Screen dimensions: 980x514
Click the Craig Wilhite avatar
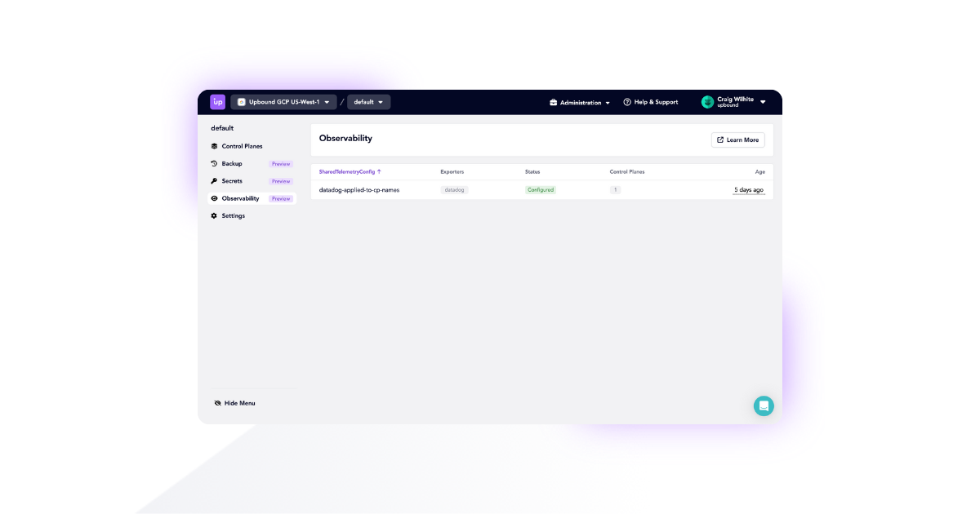click(707, 102)
